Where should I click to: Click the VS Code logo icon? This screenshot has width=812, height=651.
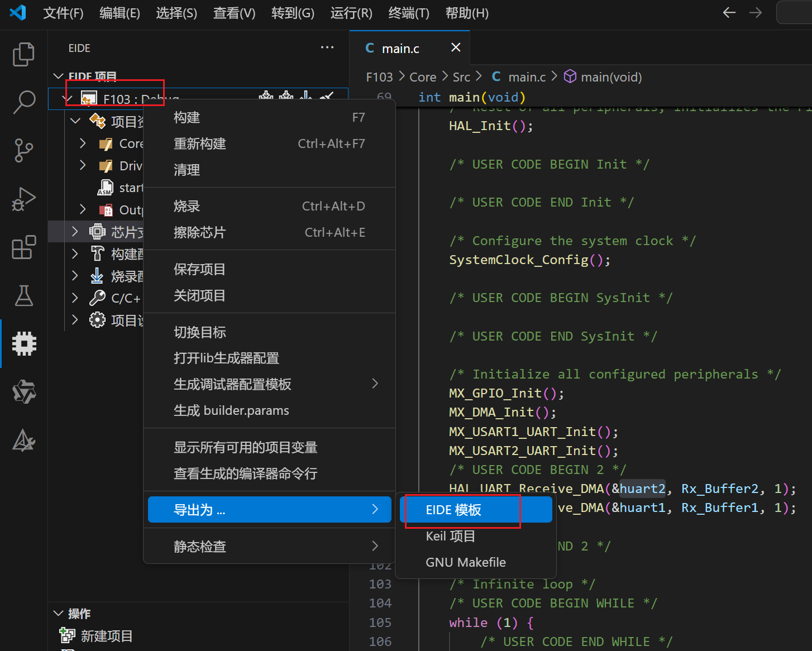coord(18,12)
